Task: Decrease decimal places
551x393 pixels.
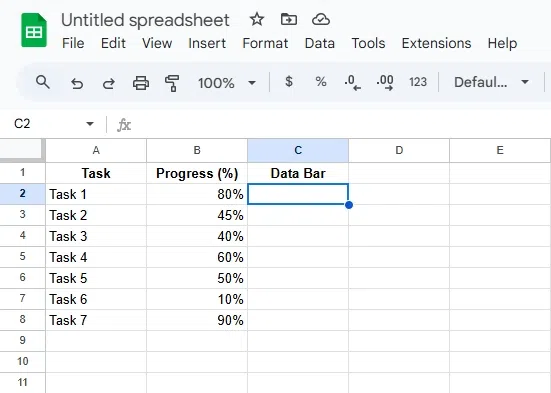Action: [x=352, y=83]
